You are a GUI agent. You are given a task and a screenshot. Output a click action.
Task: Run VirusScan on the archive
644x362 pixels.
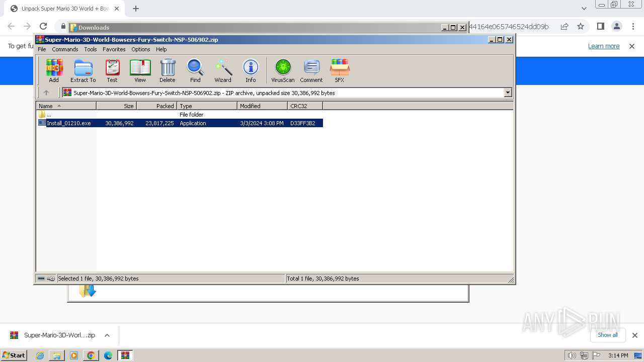(x=283, y=70)
